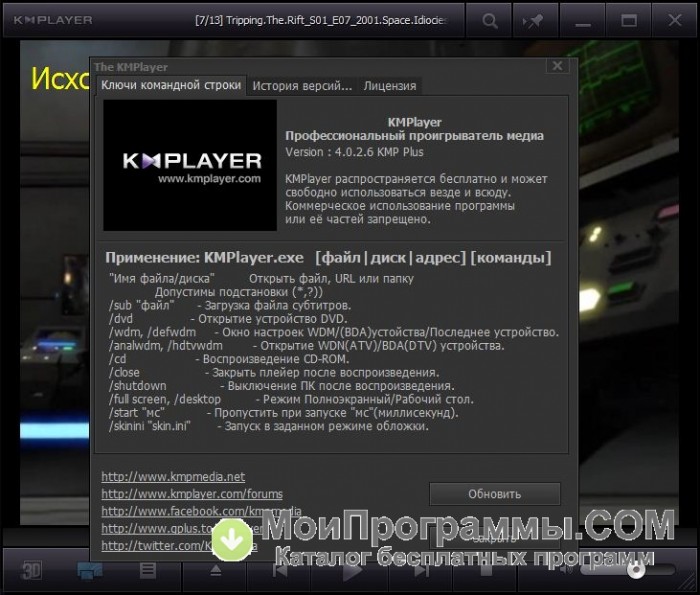Viewport: 700px width, 595px height.
Task: Click the playing file title in title bar
Action: tap(321, 21)
